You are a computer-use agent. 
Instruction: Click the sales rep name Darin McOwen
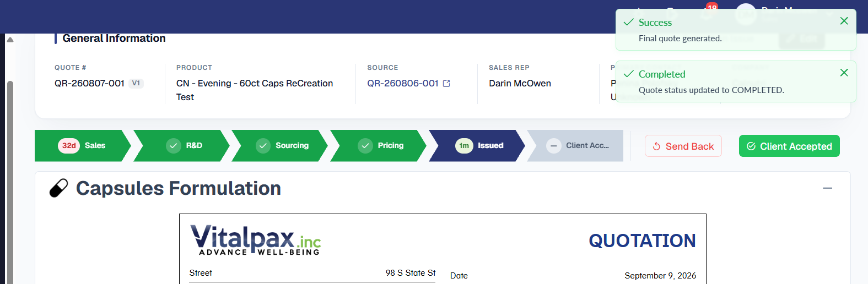[x=520, y=83]
